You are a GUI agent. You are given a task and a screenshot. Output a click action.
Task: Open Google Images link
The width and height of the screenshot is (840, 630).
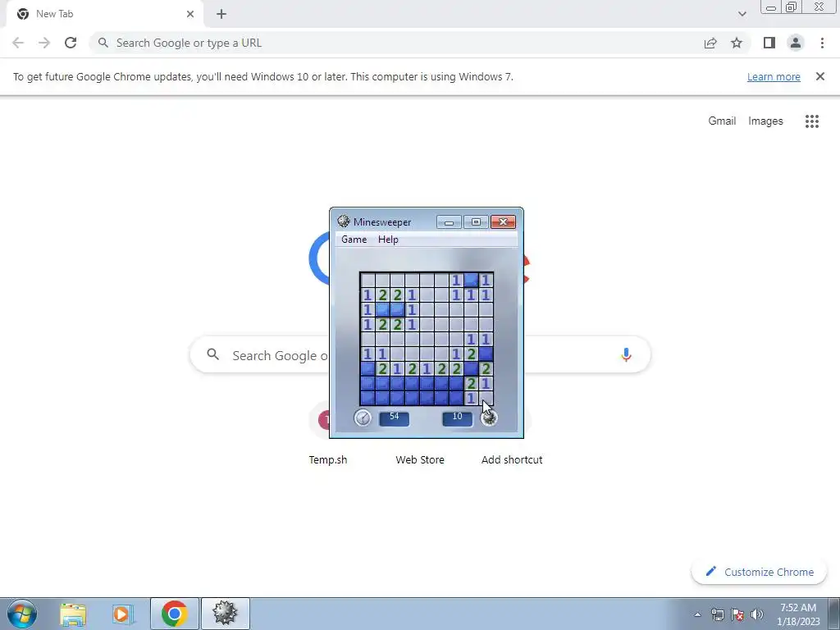click(765, 121)
